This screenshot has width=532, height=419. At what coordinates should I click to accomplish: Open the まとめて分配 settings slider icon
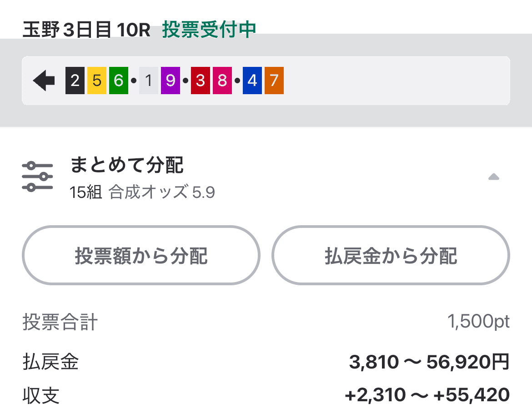point(38,176)
